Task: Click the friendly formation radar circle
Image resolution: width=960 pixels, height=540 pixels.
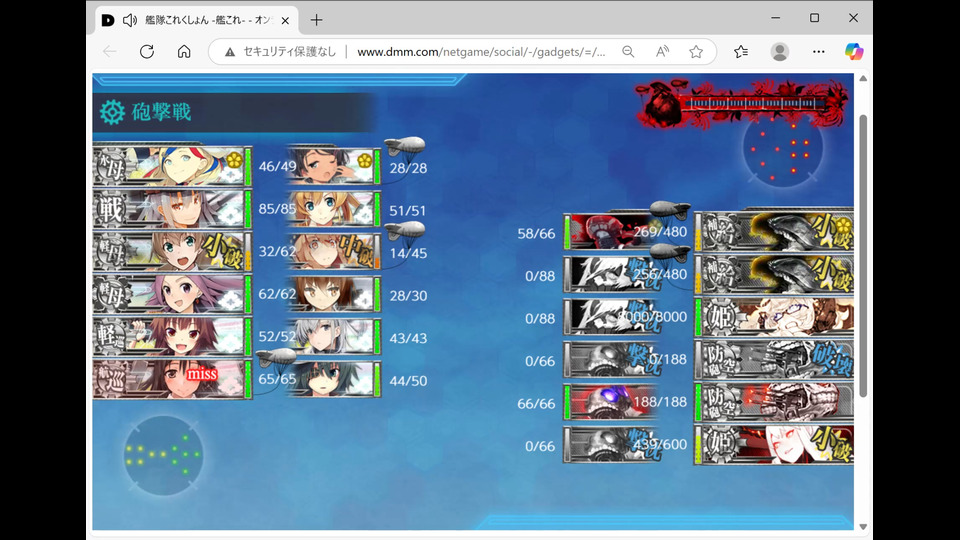Action: point(163,456)
